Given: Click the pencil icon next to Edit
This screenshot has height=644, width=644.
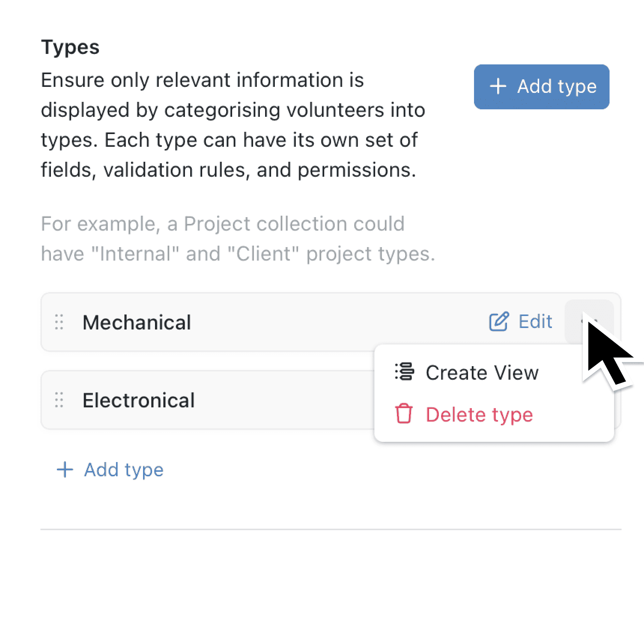Looking at the screenshot, I should pos(498,321).
